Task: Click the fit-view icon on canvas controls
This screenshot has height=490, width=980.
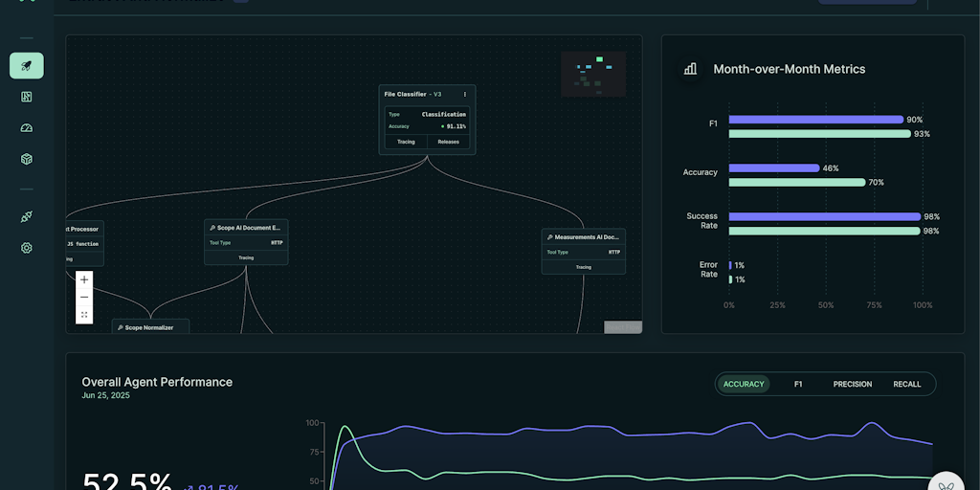Action: (84, 315)
